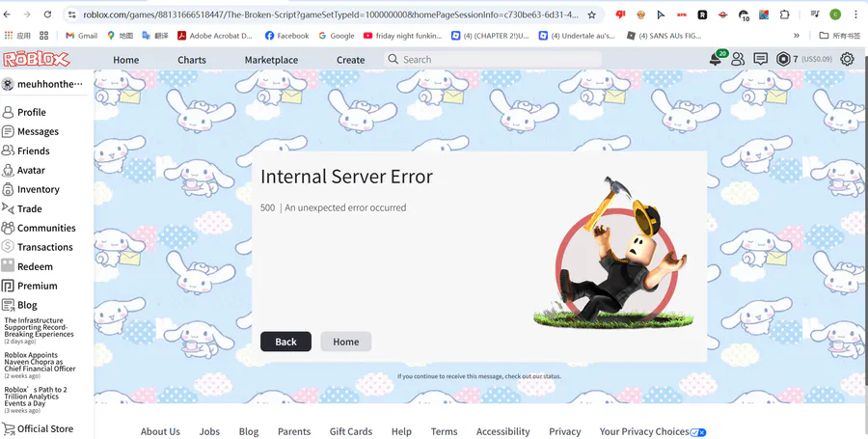Open the Gift Cards footer link
Viewport: 868px width, 439px height.
point(351,432)
